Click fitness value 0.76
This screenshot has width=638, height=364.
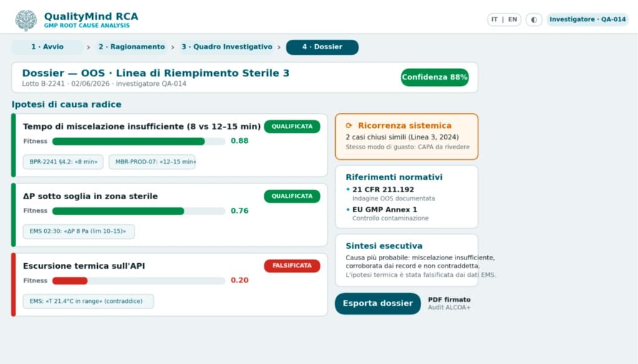(x=240, y=211)
